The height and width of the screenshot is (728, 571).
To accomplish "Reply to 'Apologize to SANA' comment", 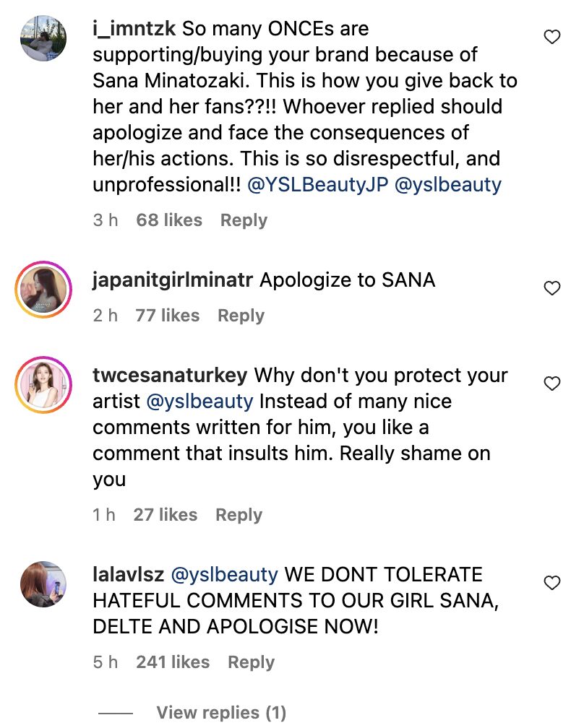I will [241, 316].
